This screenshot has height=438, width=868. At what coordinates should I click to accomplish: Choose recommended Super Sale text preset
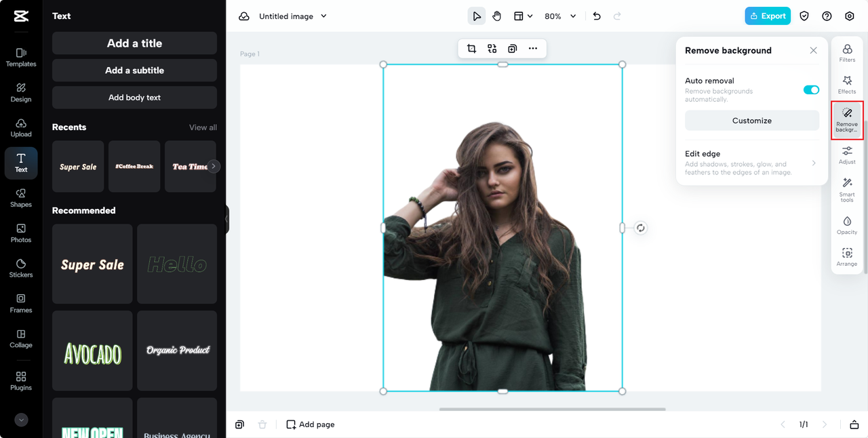click(x=92, y=264)
